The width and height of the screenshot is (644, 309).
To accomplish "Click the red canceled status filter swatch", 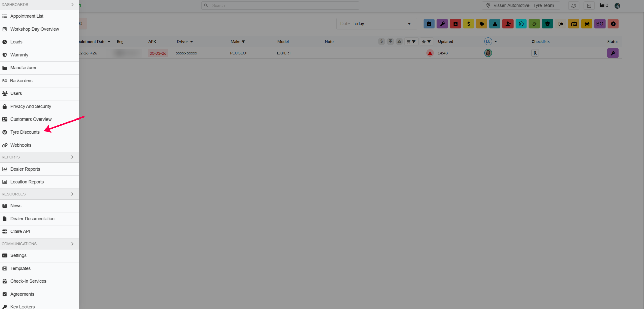I will point(613,24).
